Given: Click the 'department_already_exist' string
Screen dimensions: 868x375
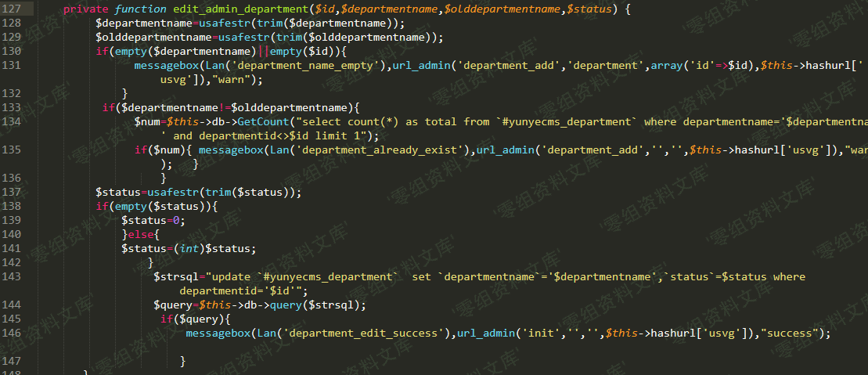Looking at the screenshot, I should [x=381, y=150].
